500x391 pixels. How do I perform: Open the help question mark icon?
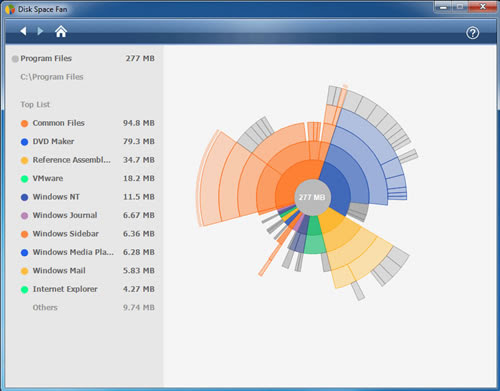(472, 33)
